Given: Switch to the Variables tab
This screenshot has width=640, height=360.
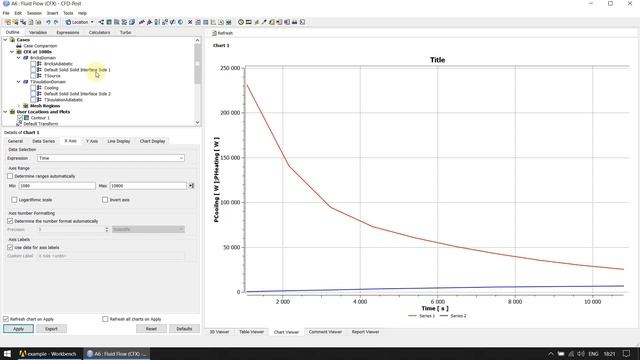Looking at the screenshot, I should pos(38,32).
